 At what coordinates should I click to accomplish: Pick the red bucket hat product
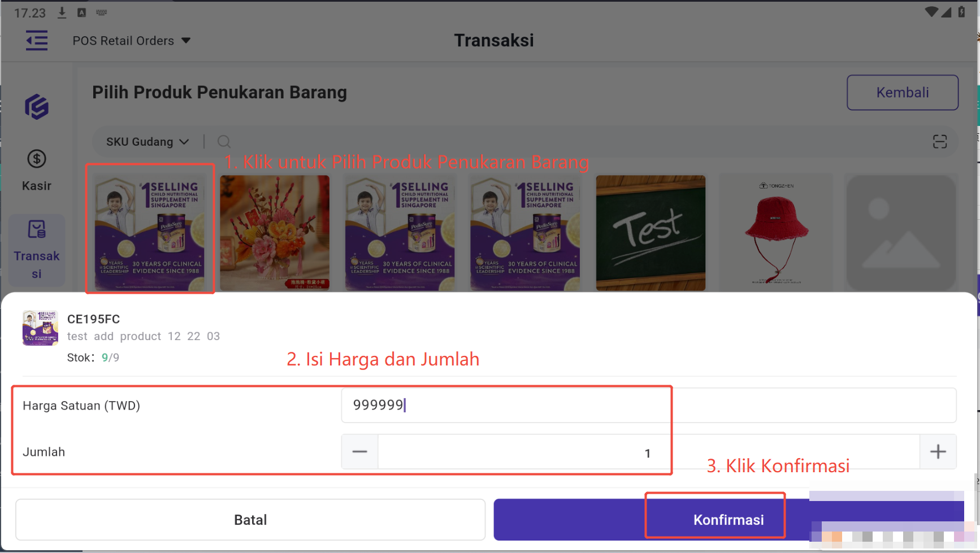(776, 233)
